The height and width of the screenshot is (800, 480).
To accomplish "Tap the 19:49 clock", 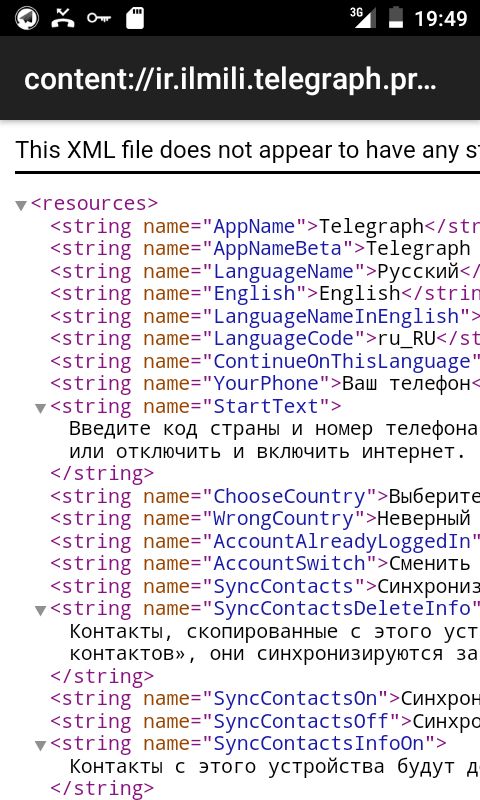I will point(441,19).
